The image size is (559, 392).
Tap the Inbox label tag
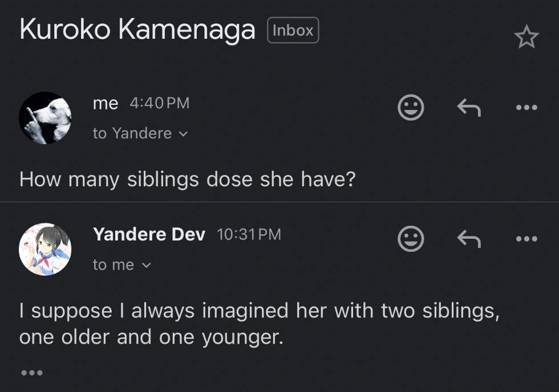tap(293, 31)
